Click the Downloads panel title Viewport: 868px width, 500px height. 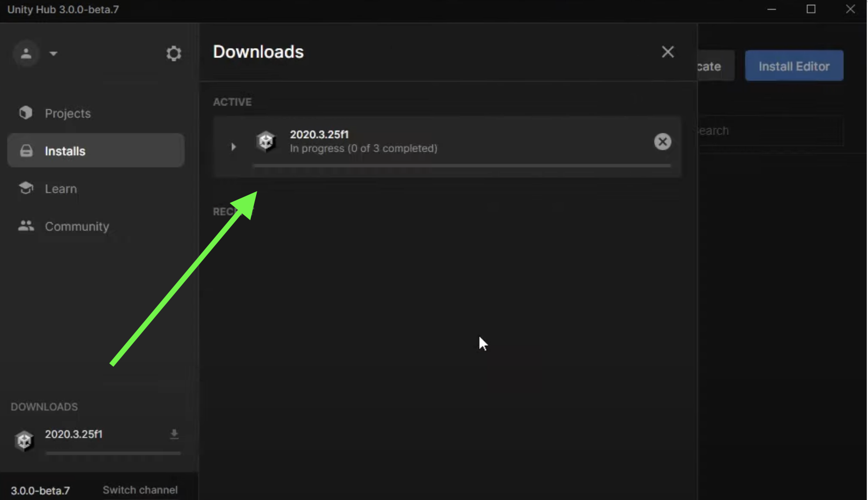[258, 52]
